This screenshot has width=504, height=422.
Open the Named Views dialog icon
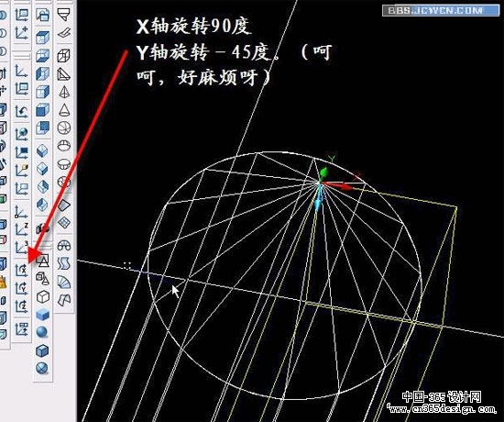pyautogui.click(x=42, y=15)
